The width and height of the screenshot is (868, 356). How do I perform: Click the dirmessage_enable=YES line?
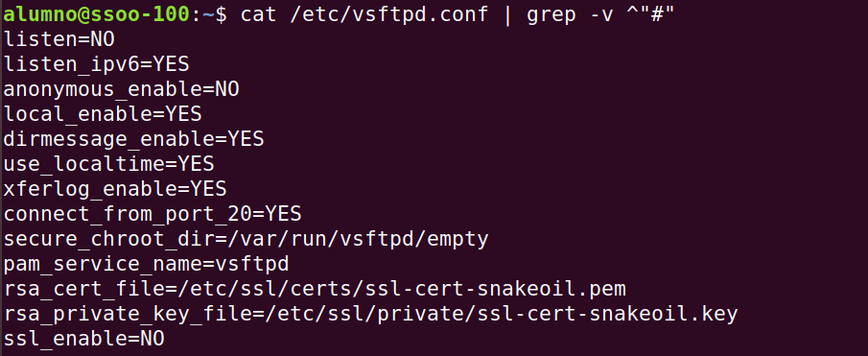pyautogui.click(x=133, y=139)
